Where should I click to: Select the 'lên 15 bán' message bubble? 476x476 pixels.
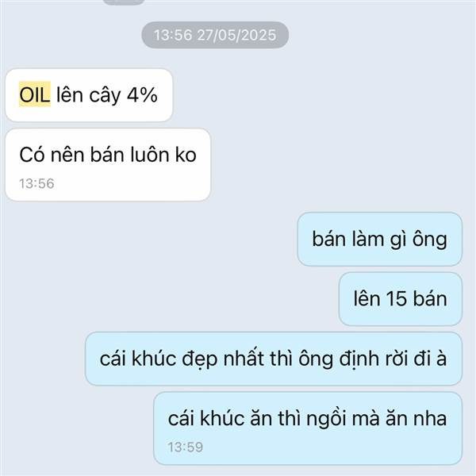(401, 299)
